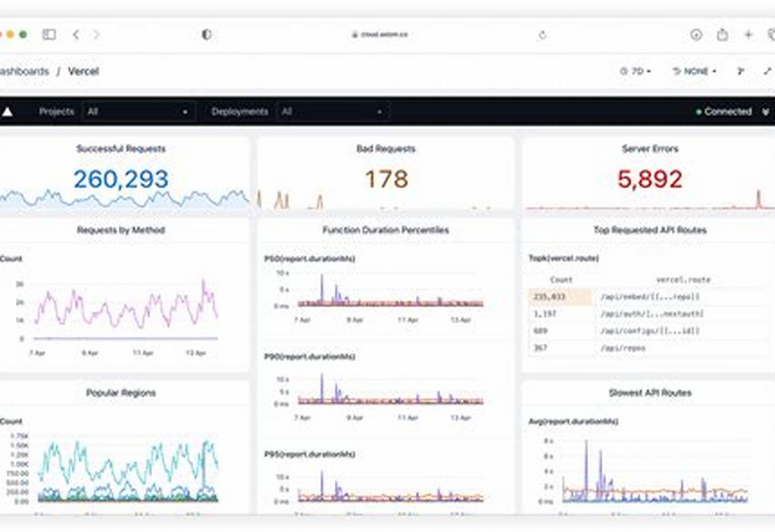775x532 pixels.
Task: Reload the page with refresh icon
Action: tap(542, 35)
